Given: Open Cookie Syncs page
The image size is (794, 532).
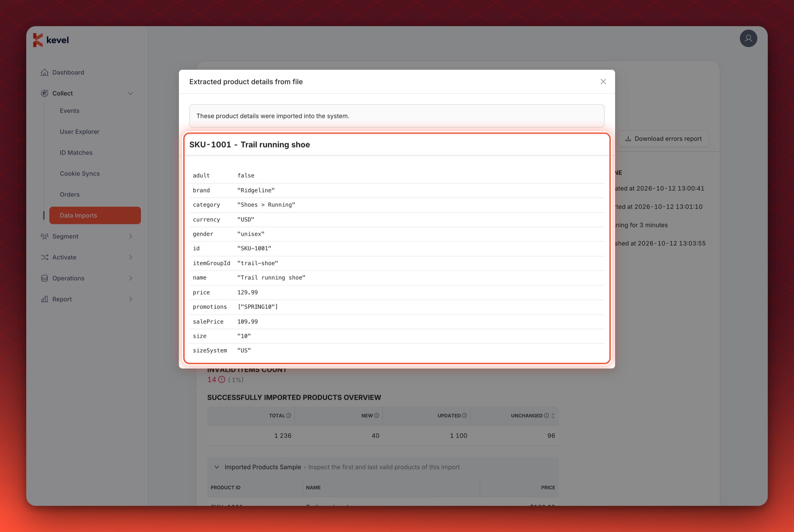Looking at the screenshot, I should tap(80, 174).
